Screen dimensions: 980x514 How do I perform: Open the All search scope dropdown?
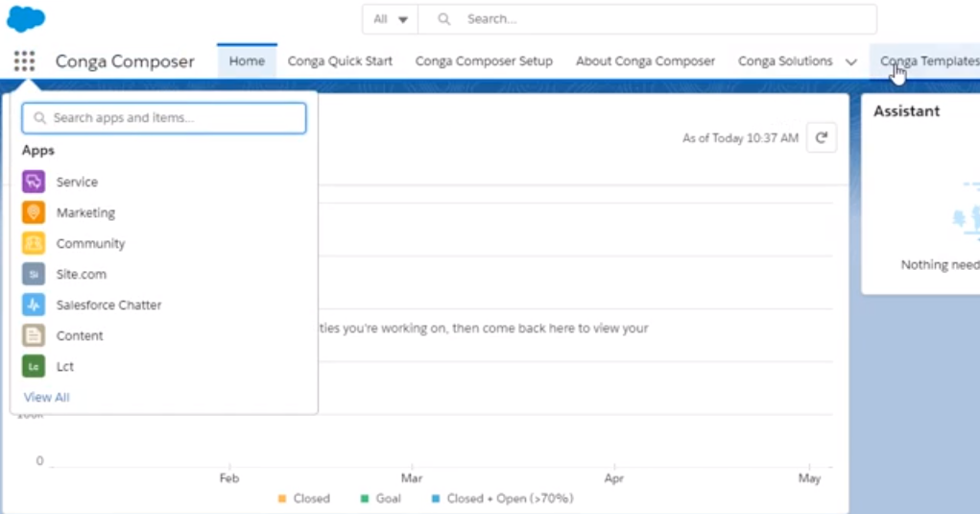[390, 19]
